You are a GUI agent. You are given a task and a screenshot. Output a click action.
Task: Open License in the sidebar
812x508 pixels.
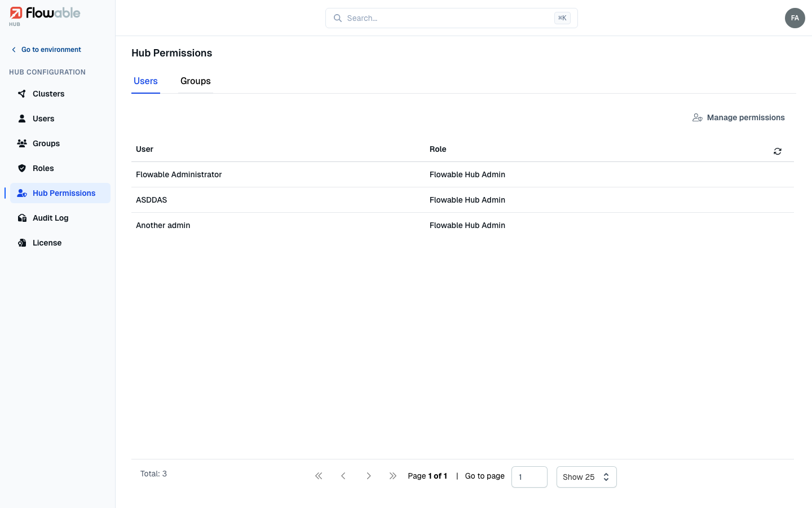pos(60,243)
